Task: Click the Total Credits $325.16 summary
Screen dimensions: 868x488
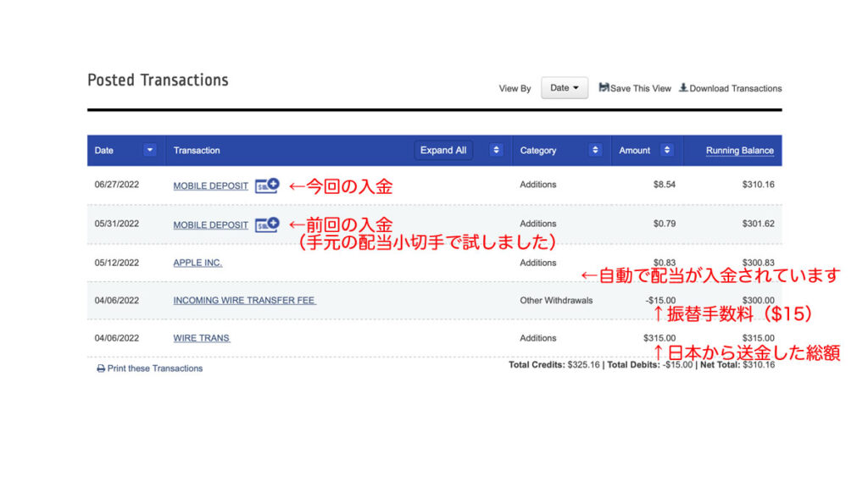Action: pyautogui.click(x=554, y=365)
